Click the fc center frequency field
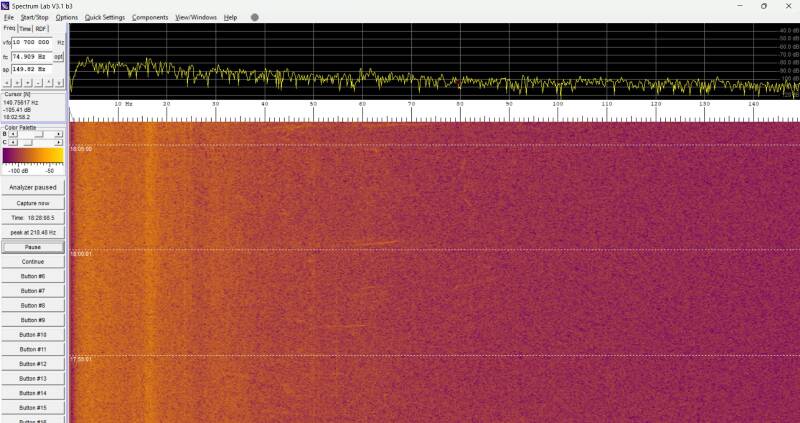Image resolution: width=800 pixels, height=423 pixels. pyautogui.click(x=32, y=57)
